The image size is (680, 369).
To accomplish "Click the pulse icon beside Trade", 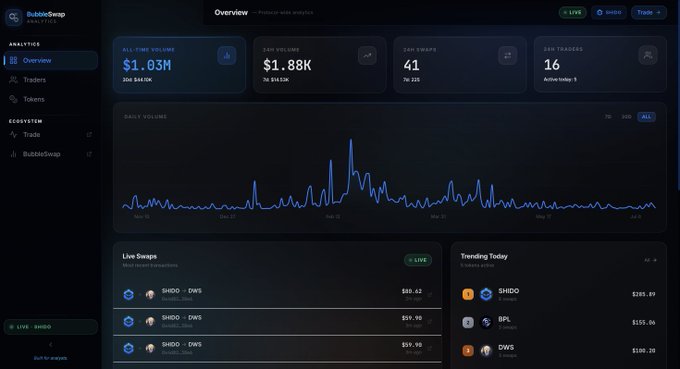I will point(13,134).
